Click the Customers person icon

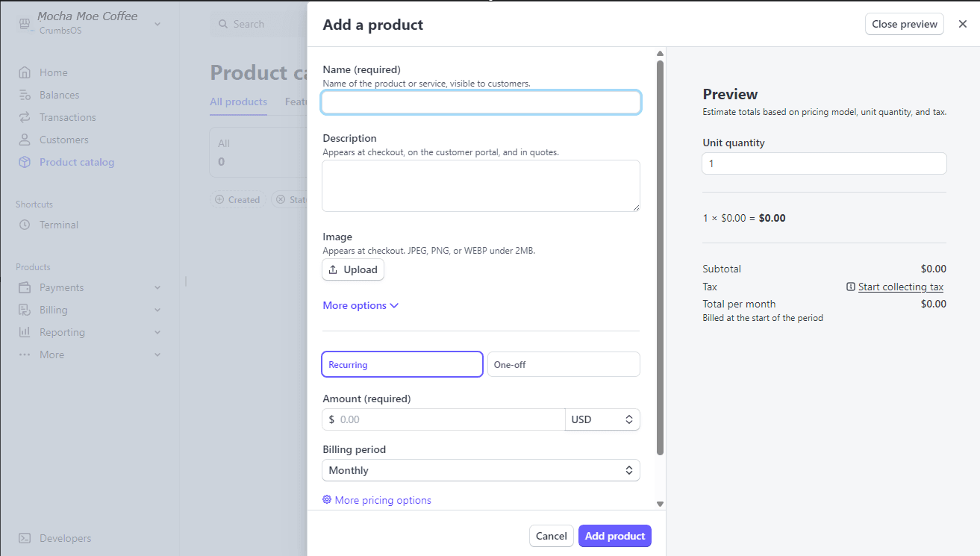[x=25, y=140]
